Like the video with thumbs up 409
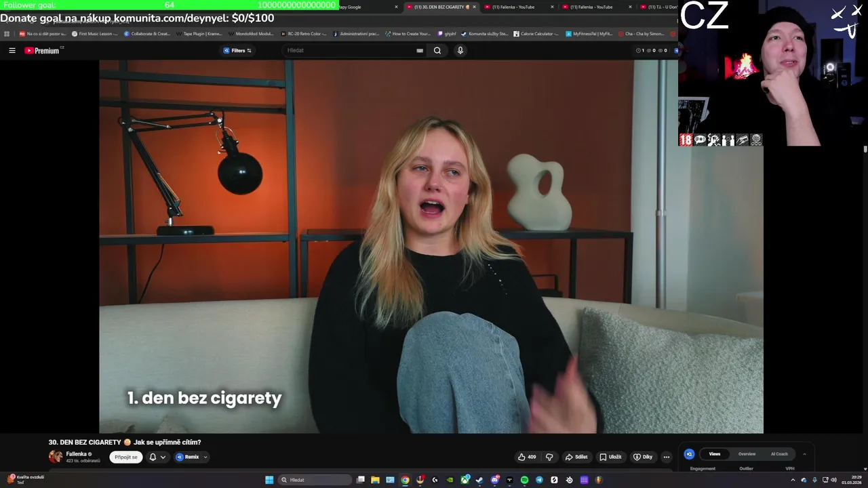 coord(527,457)
